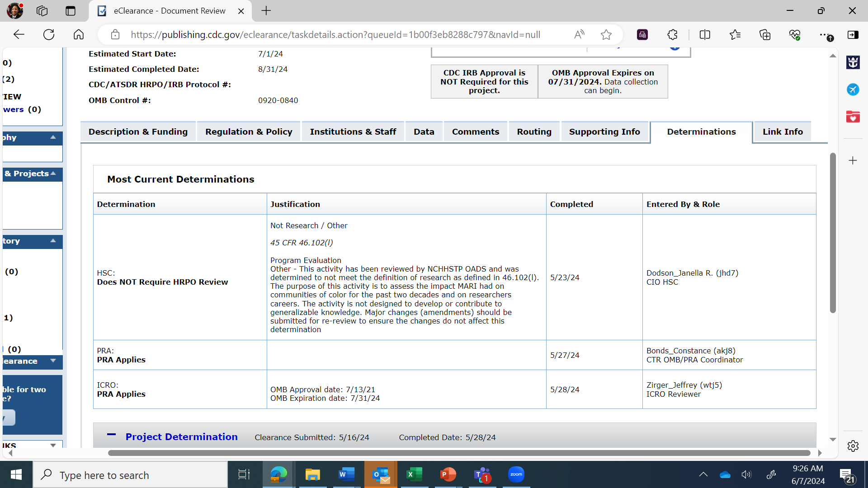Collapse the Project Determination section
Image resolution: width=868 pixels, height=488 pixels.
pos(111,435)
